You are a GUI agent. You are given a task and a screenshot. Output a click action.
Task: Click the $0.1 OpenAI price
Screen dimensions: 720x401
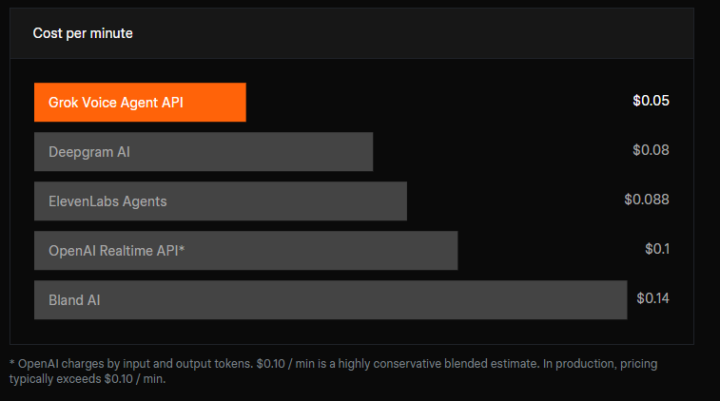pos(657,248)
